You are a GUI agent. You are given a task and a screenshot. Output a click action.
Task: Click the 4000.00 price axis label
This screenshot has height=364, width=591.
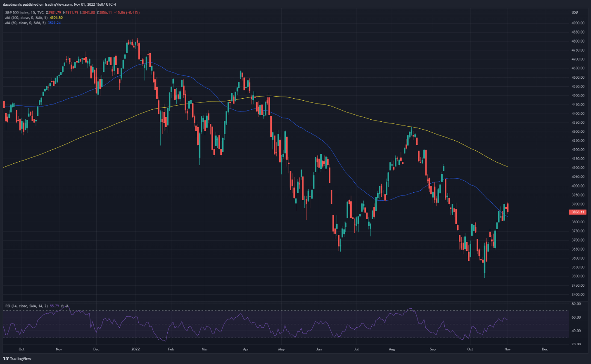578,186
